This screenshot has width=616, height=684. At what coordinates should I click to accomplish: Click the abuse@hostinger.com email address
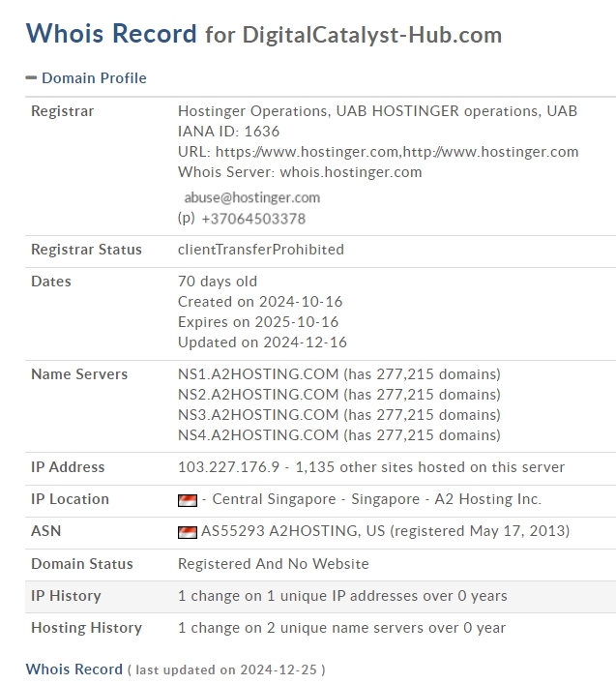(252, 197)
